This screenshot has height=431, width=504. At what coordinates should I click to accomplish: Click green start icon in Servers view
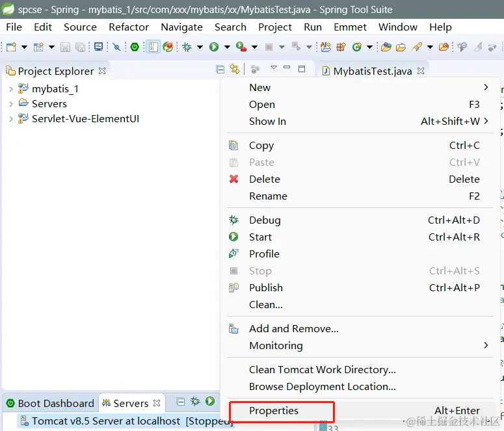pos(210,401)
